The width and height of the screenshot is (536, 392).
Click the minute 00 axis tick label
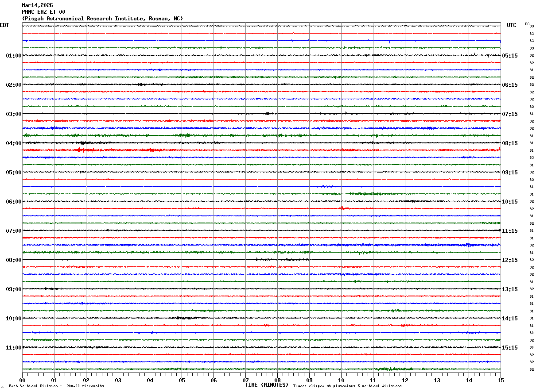(x=22, y=380)
